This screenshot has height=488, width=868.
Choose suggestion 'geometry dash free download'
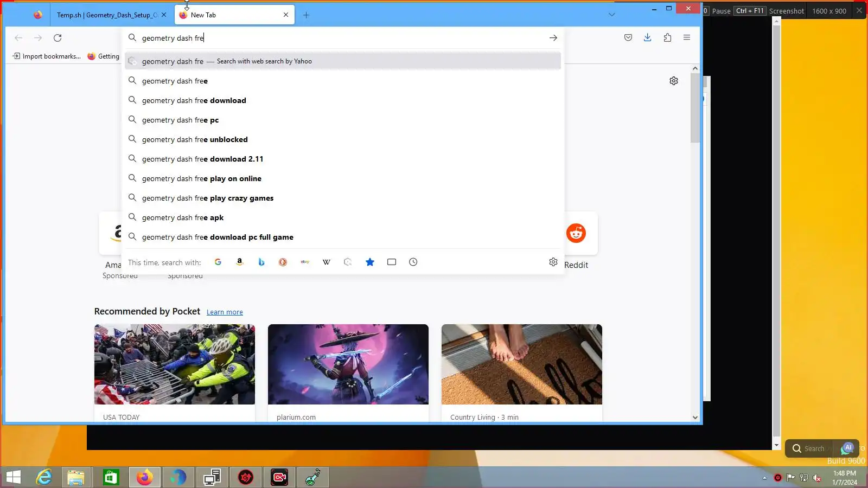[343, 100]
